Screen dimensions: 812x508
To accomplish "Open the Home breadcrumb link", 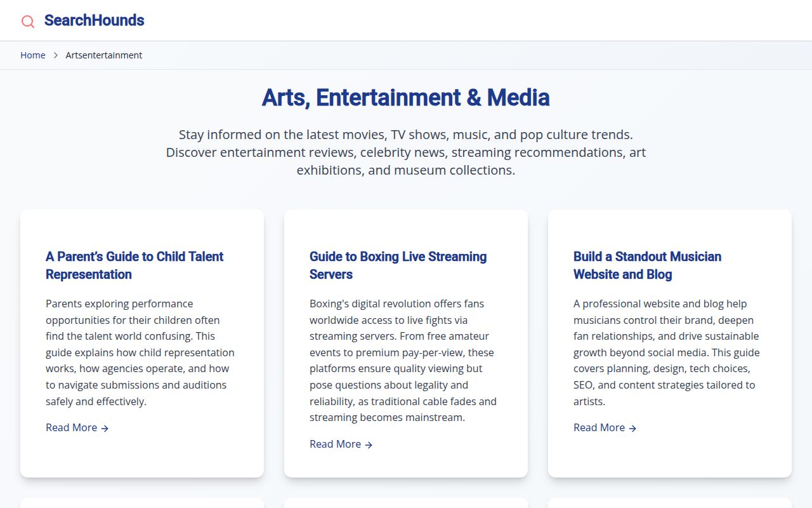I will tap(33, 55).
